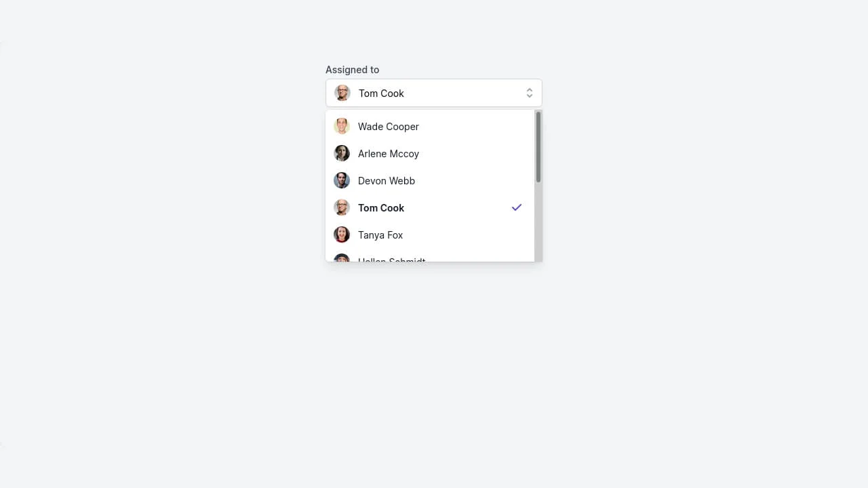Click Hellen Schmidt's avatar at list bottom
This screenshot has height=488, width=868.
click(x=341, y=260)
